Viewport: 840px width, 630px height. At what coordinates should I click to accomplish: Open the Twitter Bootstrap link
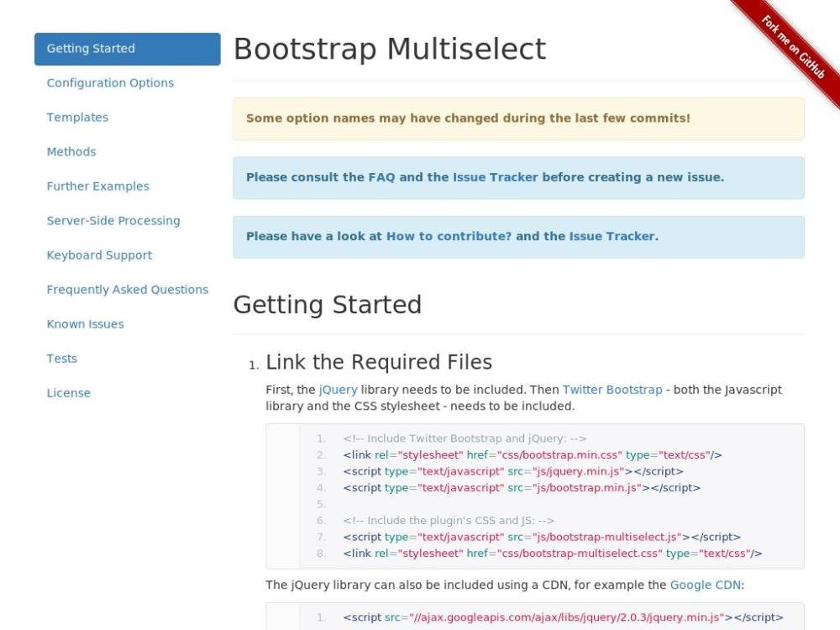click(x=612, y=390)
